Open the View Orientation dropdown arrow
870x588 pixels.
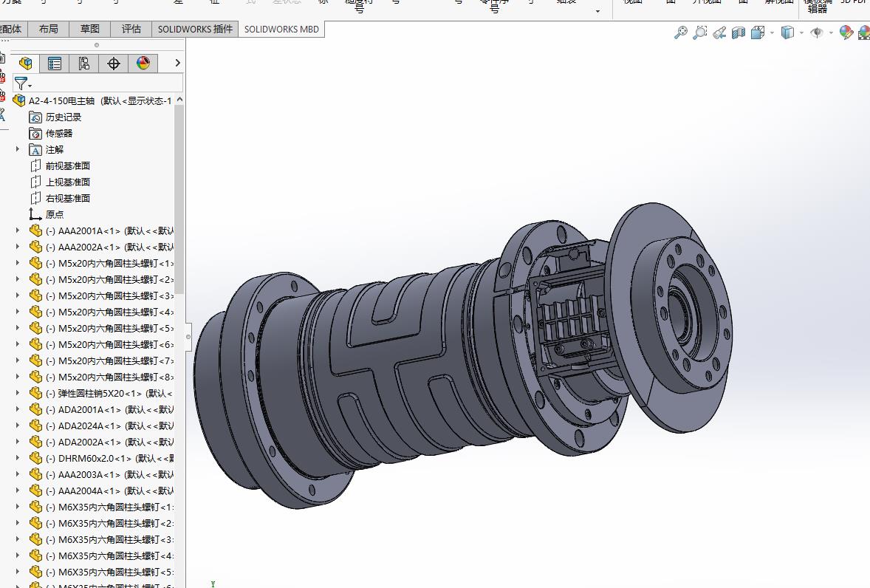click(x=772, y=33)
